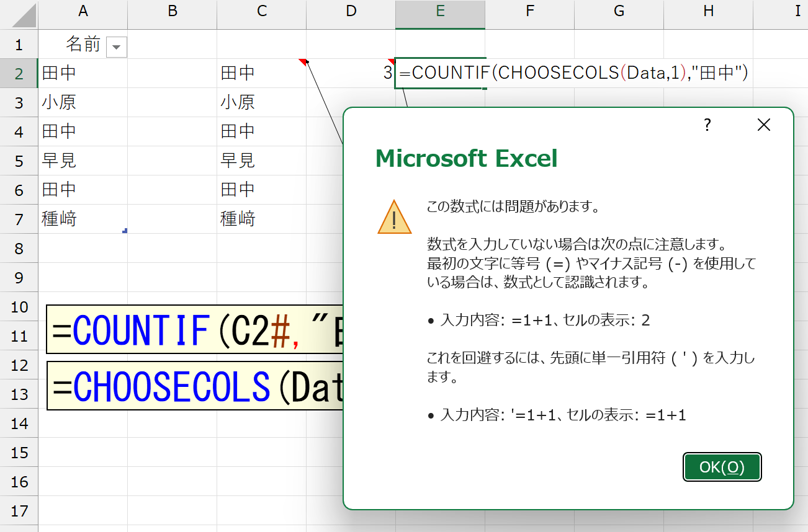Select row 4 header
This screenshot has width=808, height=532.
click(x=19, y=131)
